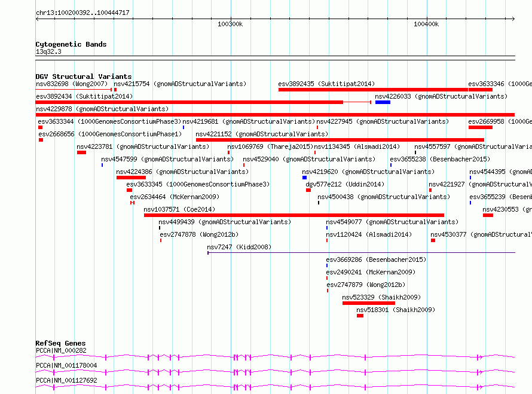This screenshot has height=394, width=532.
Task: Select nsv1037571 (Coe2014) red bar
Action: point(294,215)
